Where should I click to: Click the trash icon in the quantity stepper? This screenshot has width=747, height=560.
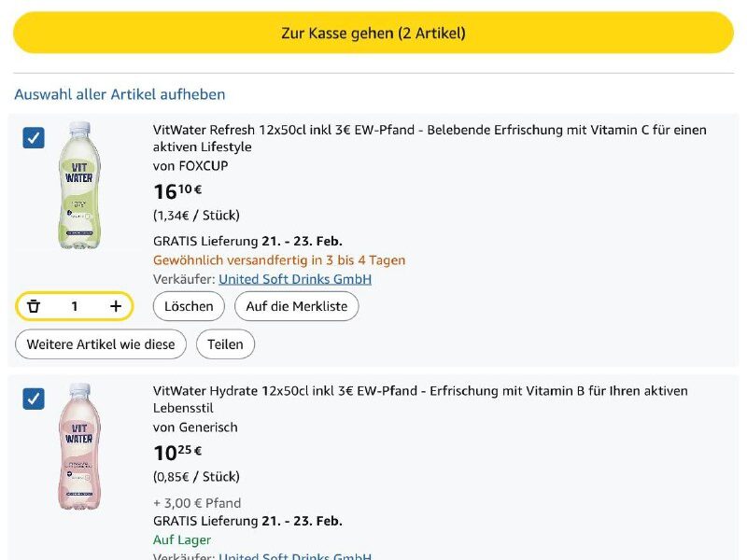(x=35, y=306)
